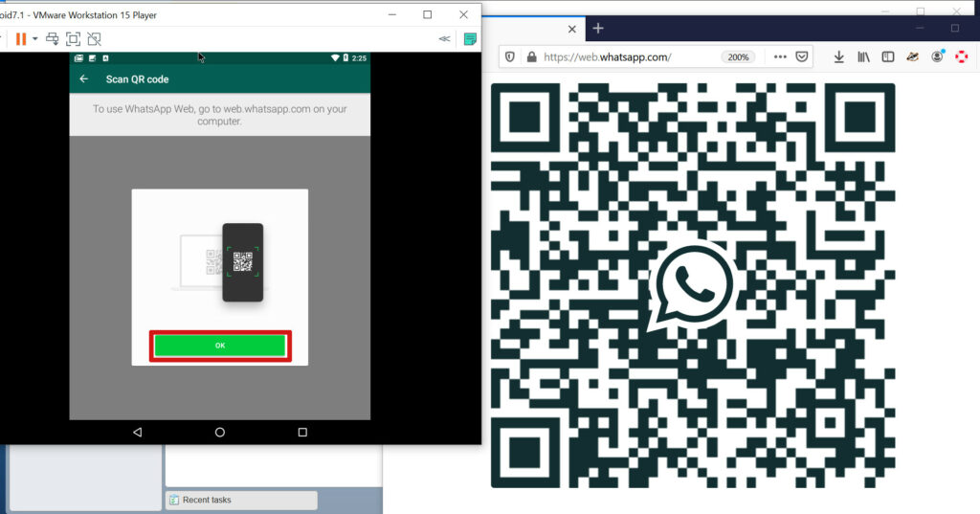Close the Firefox tab
Image resolution: width=980 pixels, height=514 pixels.
tap(572, 29)
